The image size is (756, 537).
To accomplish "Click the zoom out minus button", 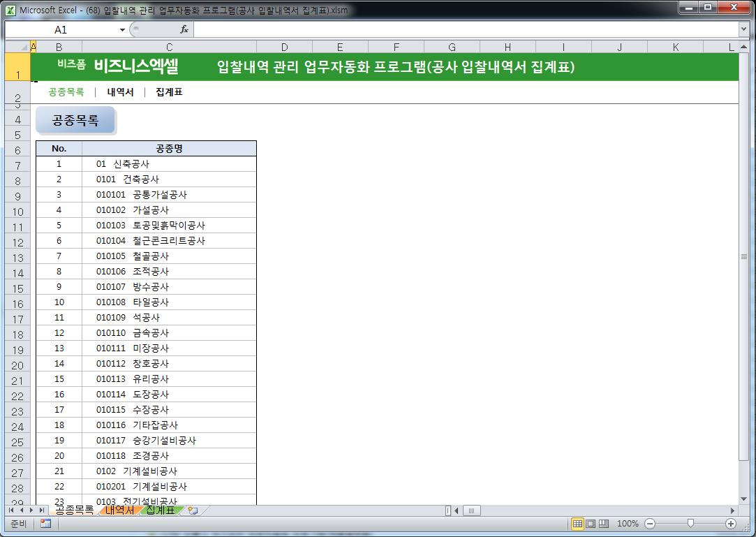I will pyautogui.click(x=650, y=524).
